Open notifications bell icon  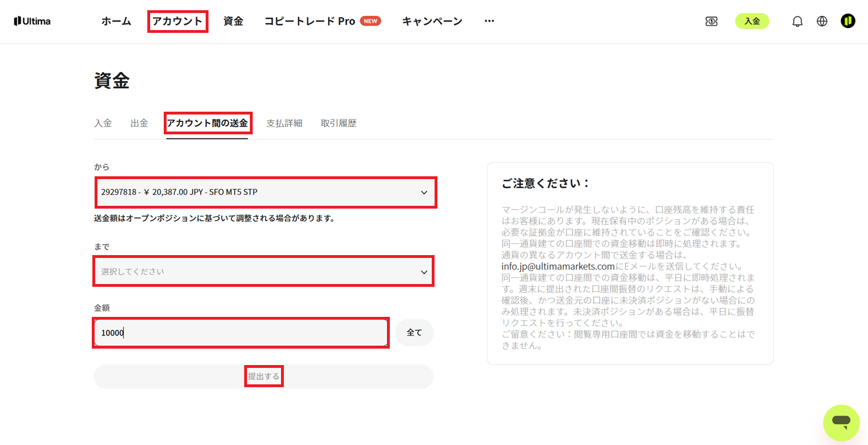(797, 22)
